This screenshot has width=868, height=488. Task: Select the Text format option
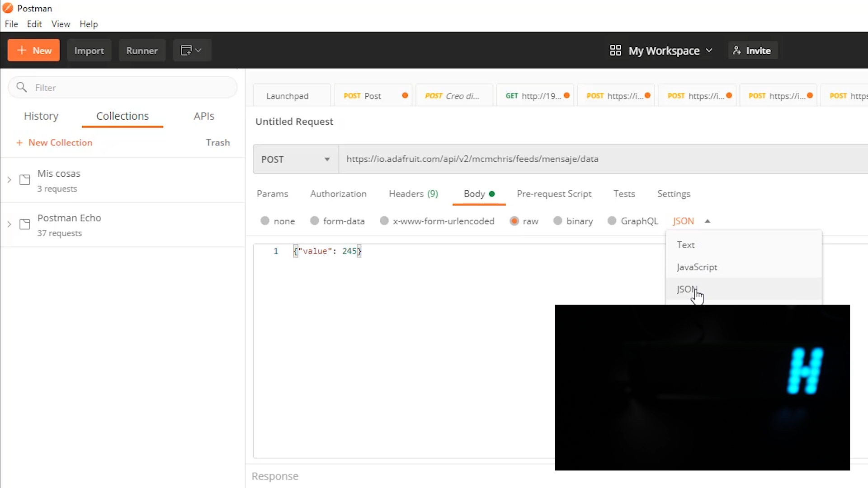[x=686, y=244]
